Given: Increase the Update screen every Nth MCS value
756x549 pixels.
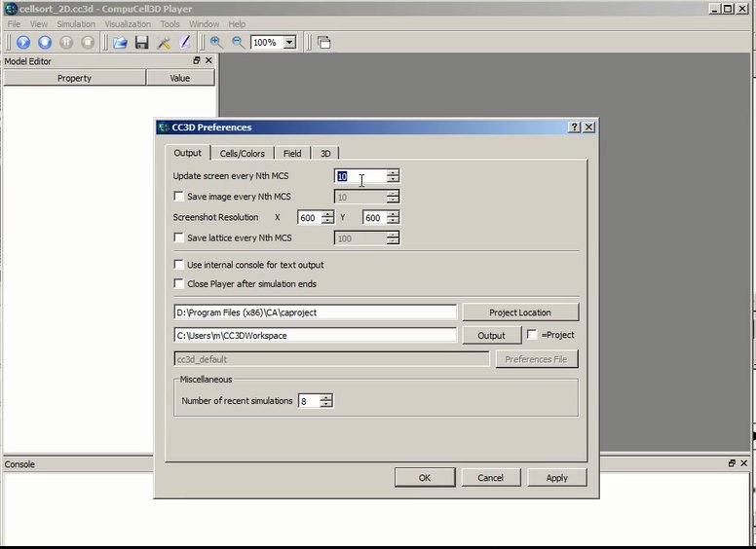Looking at the screenshot, I should point(393,173).
